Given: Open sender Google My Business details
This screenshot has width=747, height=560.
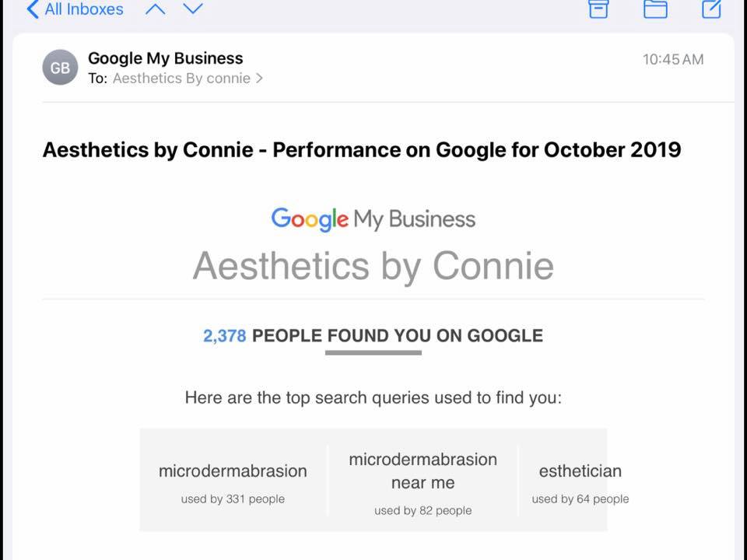Looking at the screenshot, I should (x=165, y=58).
